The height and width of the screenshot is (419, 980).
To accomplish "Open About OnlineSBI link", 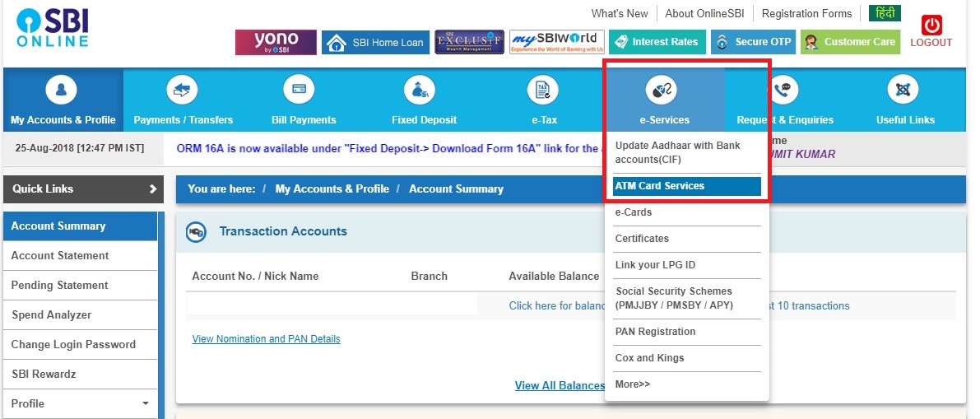I will pos(705,13).
